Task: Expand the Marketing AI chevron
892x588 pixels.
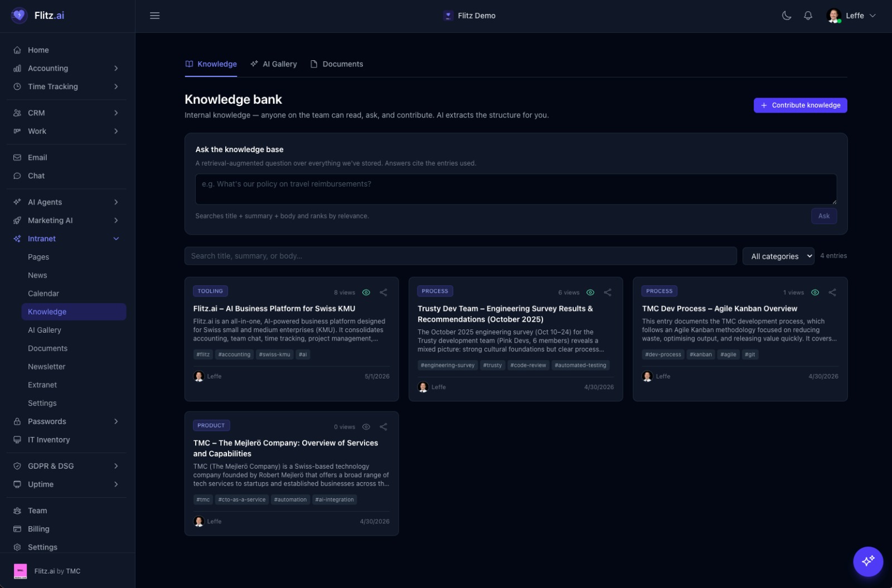Action: pos(116,221)
